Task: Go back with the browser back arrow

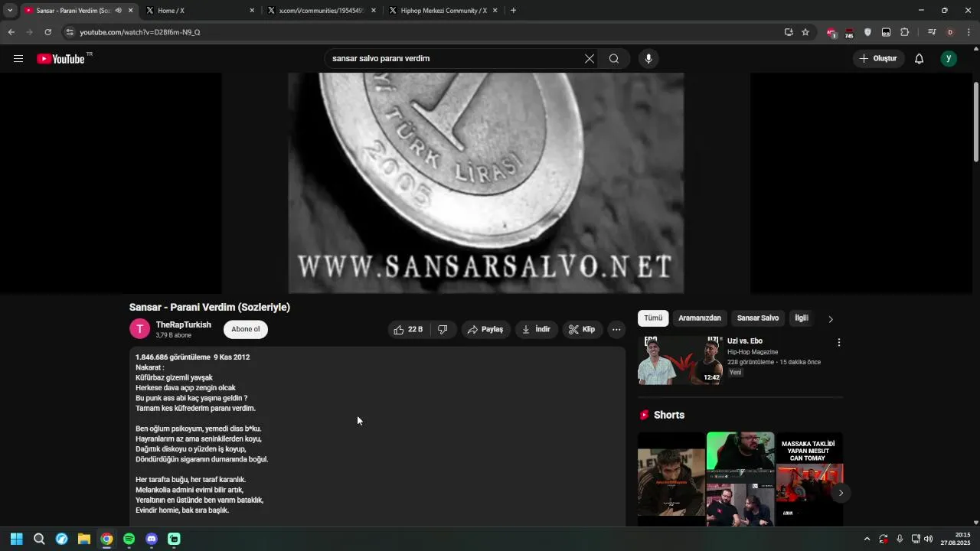Action: [x=11, y=32]
